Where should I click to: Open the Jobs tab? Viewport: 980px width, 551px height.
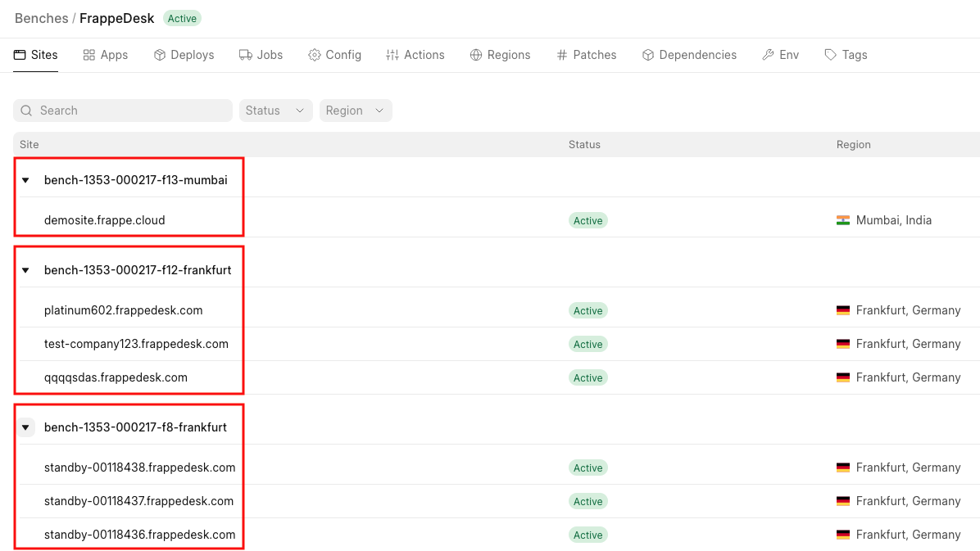tap(261, 55)
